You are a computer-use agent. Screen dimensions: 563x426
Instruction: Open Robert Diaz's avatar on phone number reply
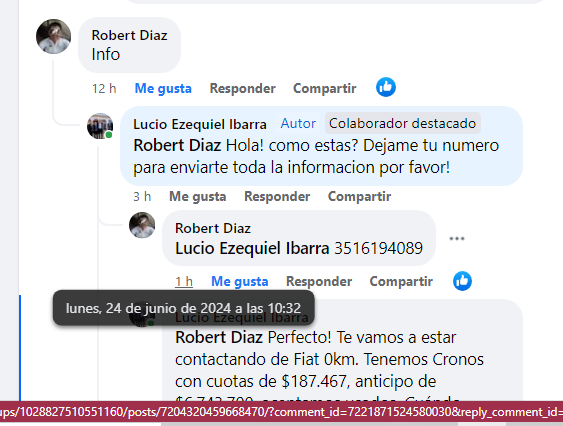coord(142,225)
